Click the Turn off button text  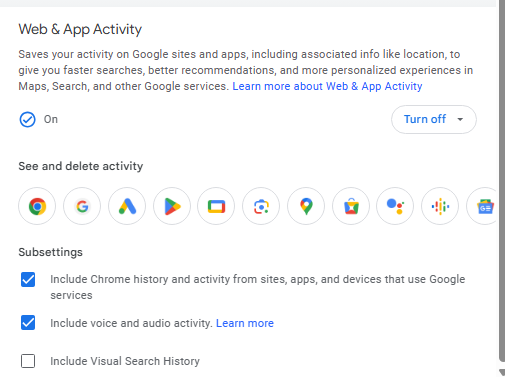(425, 119)
